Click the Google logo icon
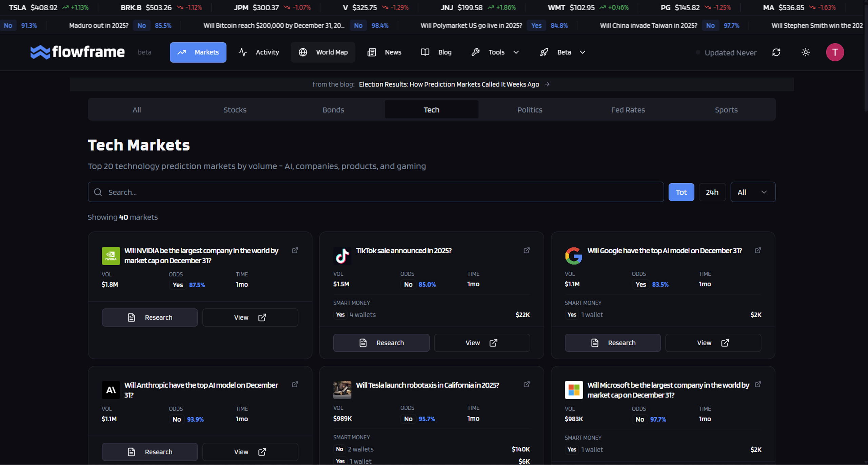Viewport: 868px width, 465px height. coord(574,256)
